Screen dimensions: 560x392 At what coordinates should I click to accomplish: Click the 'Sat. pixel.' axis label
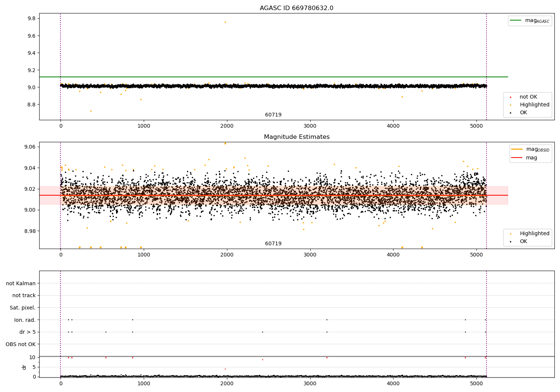(x=23, y=308)
